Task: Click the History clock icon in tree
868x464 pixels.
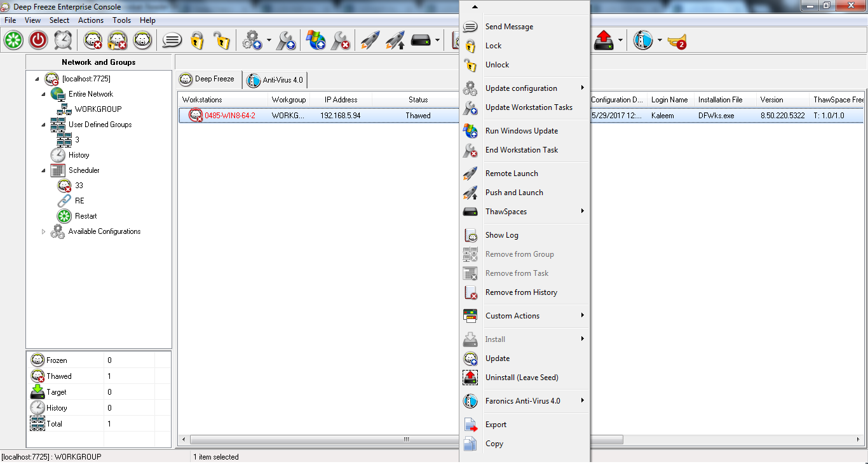Action: pos(58,155)
